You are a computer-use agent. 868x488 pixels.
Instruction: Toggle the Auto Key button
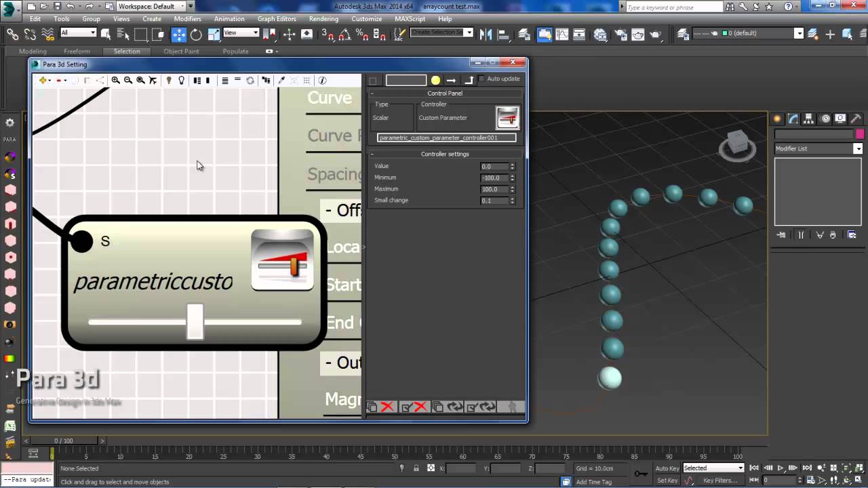pos(667,468)
